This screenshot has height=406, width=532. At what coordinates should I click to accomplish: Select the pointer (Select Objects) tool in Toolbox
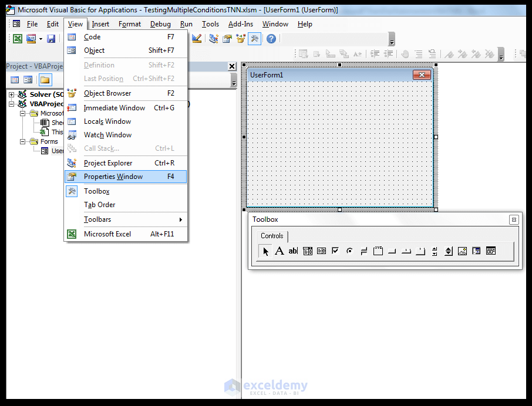tap(265, 251)
